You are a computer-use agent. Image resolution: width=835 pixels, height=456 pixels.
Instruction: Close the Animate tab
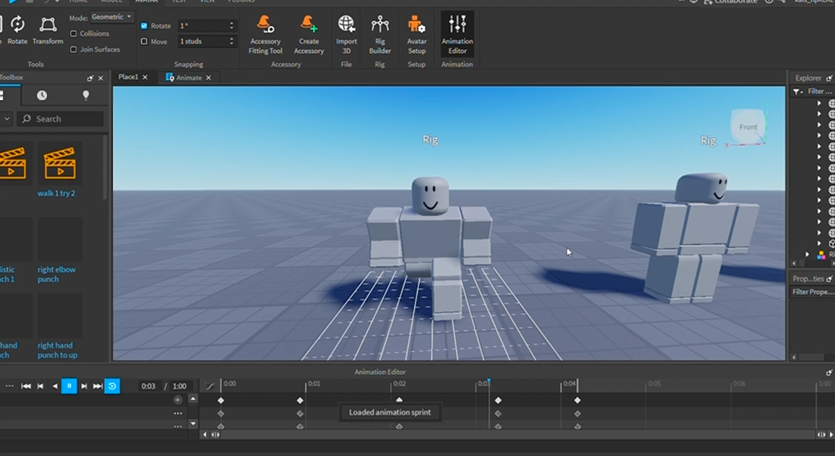point(208,78)
